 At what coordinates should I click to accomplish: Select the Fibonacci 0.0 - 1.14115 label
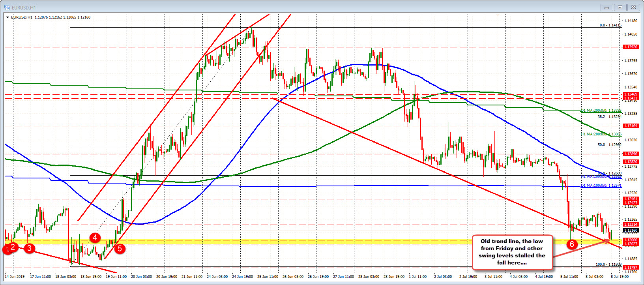point(610,25)
